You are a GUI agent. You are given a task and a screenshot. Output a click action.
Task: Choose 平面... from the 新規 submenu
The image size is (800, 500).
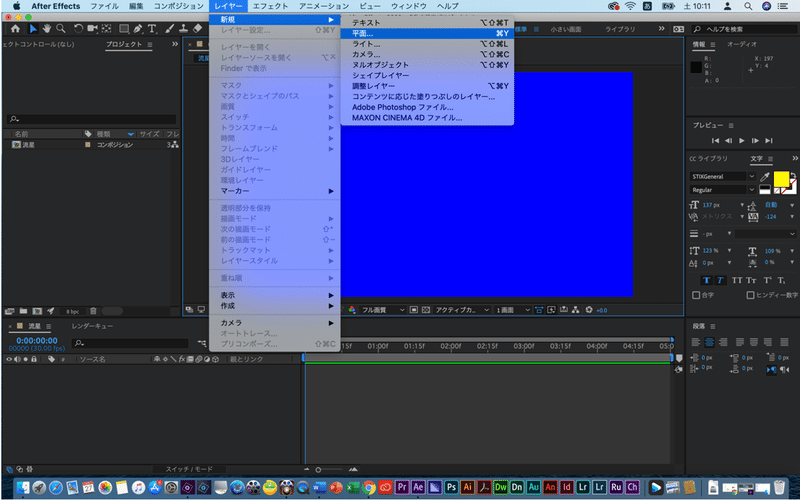click(427, 33)
